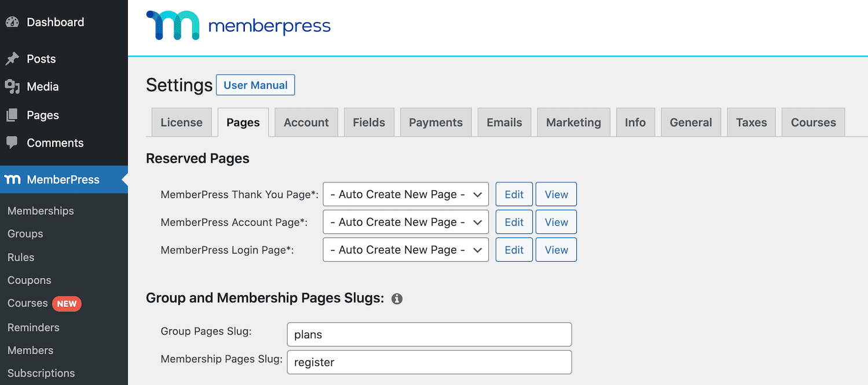Open the Media library via sidebar icon
This screenshot has width=868, height=385.
(x=13, y=86)
